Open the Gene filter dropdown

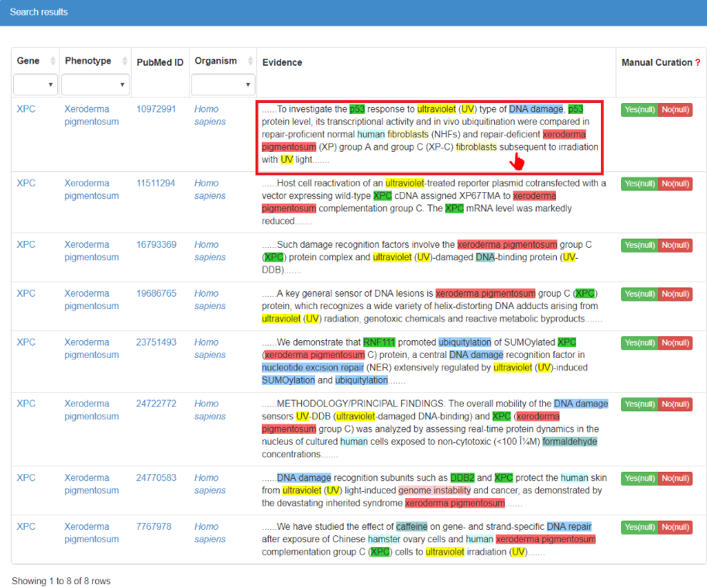click(36, 84)
